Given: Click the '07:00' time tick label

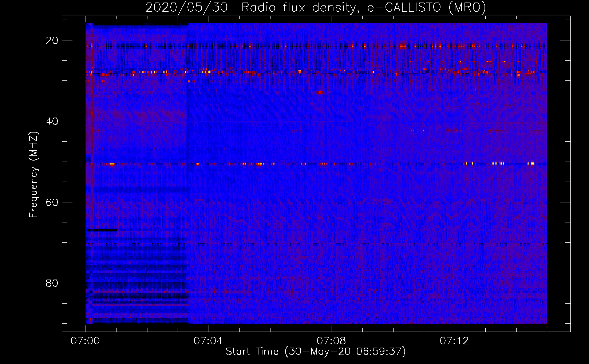Looking at the screenshot, I should [86, 341].
